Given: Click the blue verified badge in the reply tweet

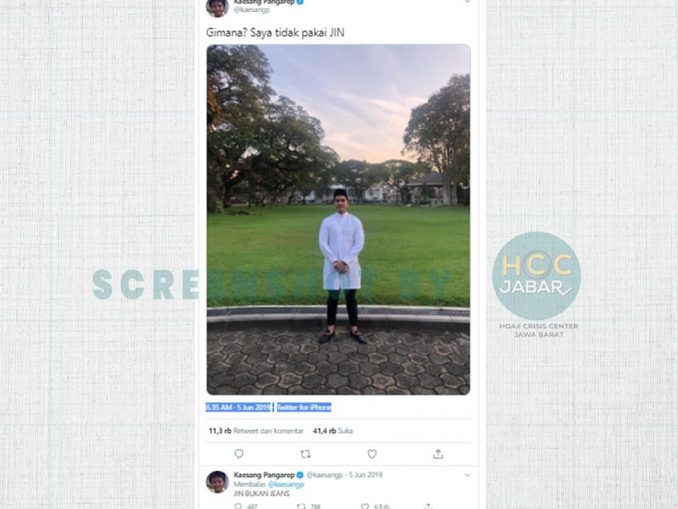Looking at the screenshot, I should click(x=300, y=475).
